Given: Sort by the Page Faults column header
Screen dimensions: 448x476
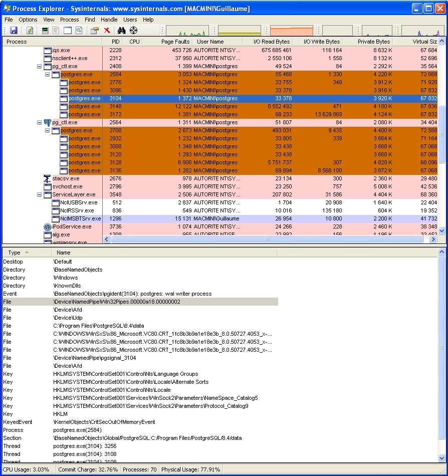Looking at the screenshot, I should (167, 42).
